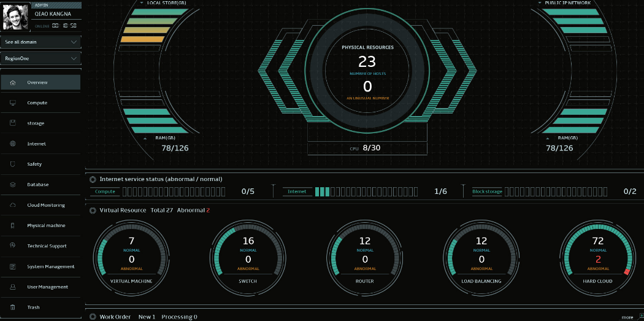Viewport: 644px width, 321px height.
Task: Click the Compute monitor icon in sidebar
Action: 13,103
